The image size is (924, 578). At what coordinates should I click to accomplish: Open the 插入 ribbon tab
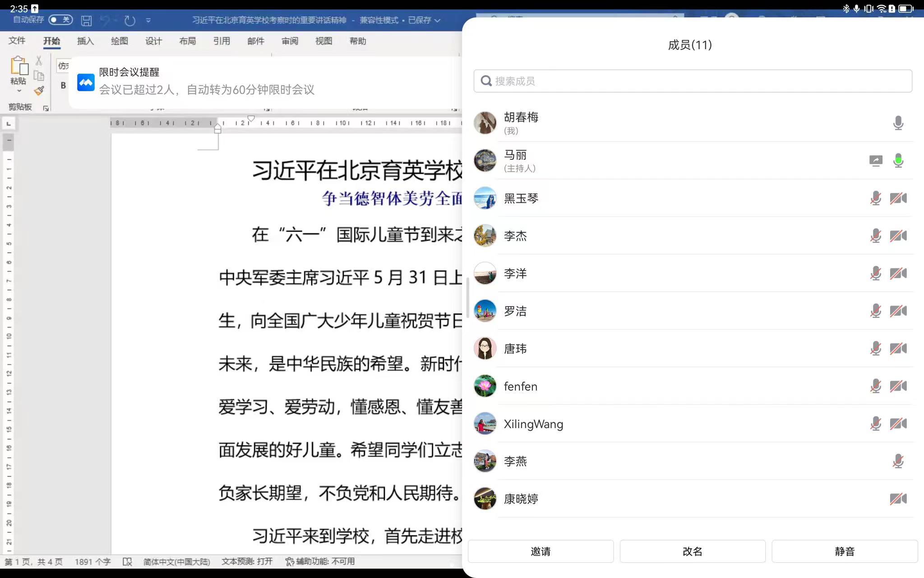pyautogui.click(x=85, y=41)
